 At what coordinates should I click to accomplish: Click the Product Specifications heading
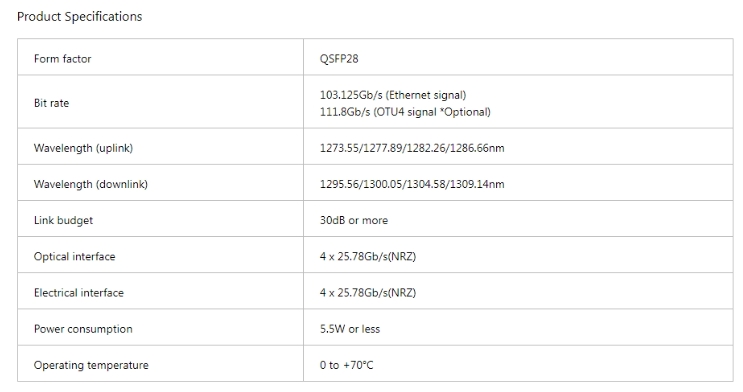point(80,17)
